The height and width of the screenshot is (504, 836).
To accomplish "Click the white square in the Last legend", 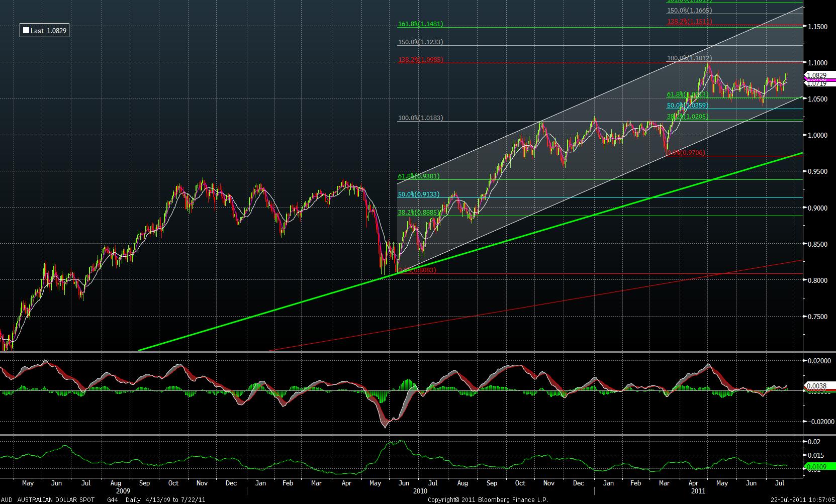I will tap(26, 31).
